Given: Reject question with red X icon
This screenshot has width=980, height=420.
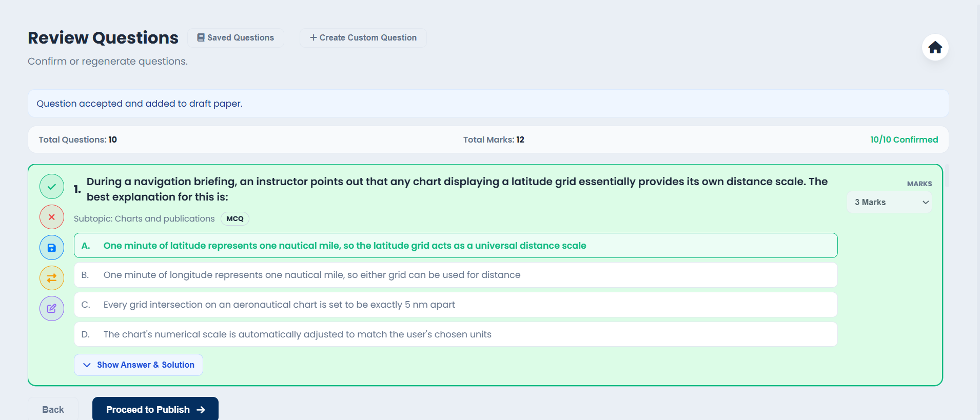Looking at the screenshot, I should click(52, 217).
